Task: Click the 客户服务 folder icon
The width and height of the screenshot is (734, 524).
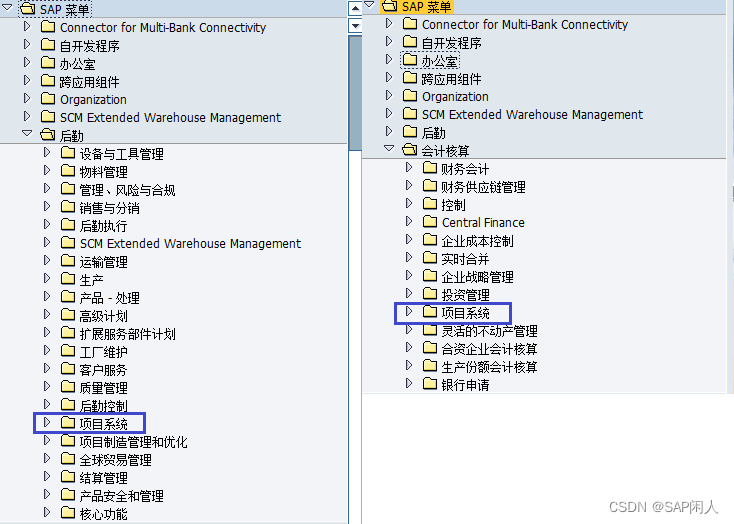Action: coord(68,369)
